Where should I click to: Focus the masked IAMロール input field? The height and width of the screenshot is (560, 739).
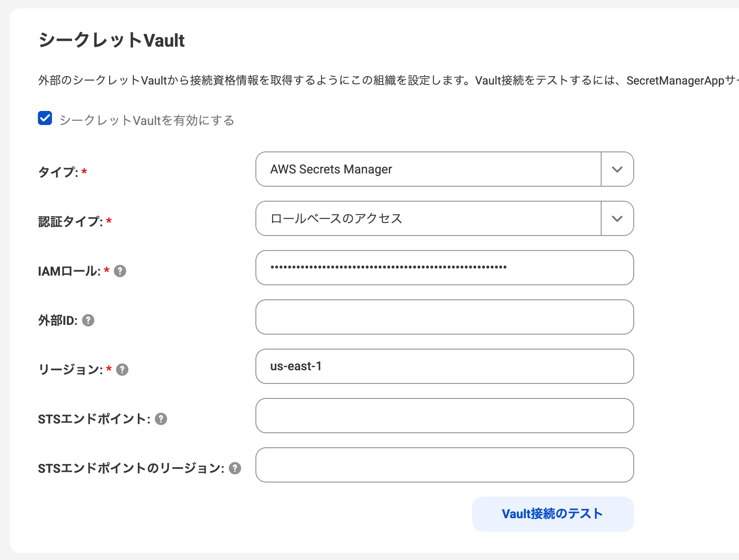pos(444,268)
